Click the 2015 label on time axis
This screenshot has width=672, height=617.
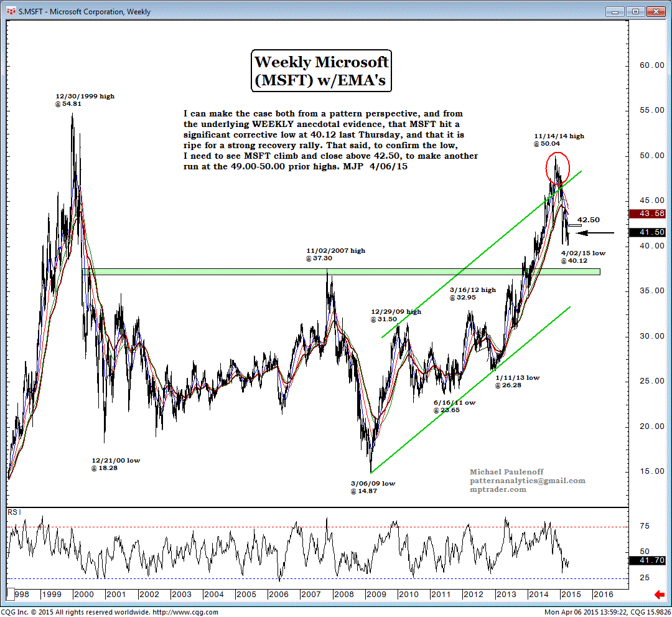[571, 595]
